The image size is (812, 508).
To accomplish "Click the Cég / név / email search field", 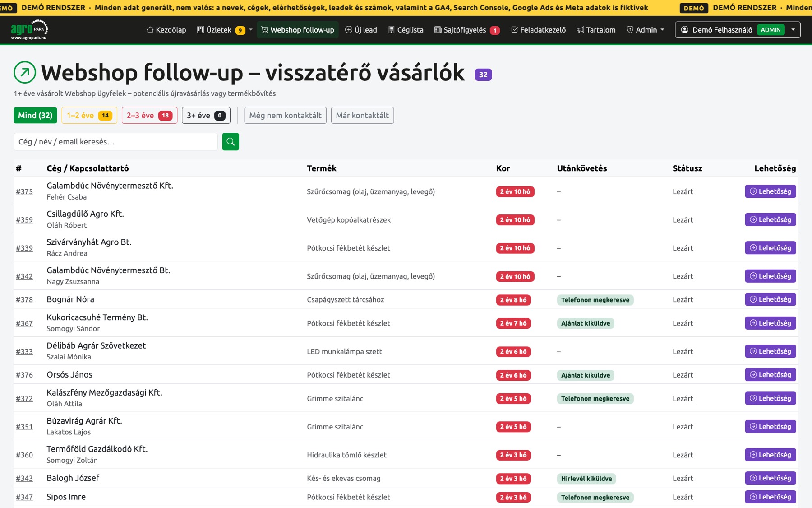I will [x=115, y=142].
